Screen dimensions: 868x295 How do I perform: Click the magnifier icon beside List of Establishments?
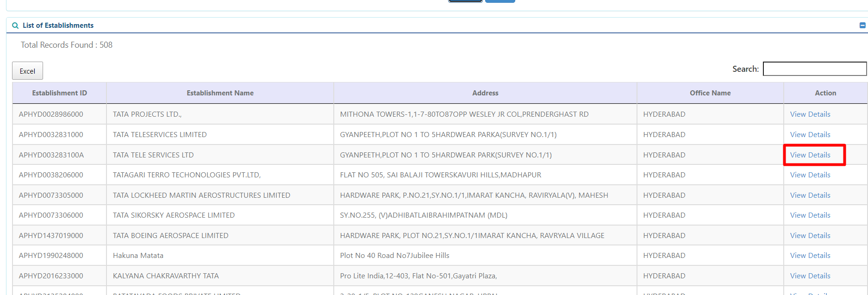tap(15, 25)
